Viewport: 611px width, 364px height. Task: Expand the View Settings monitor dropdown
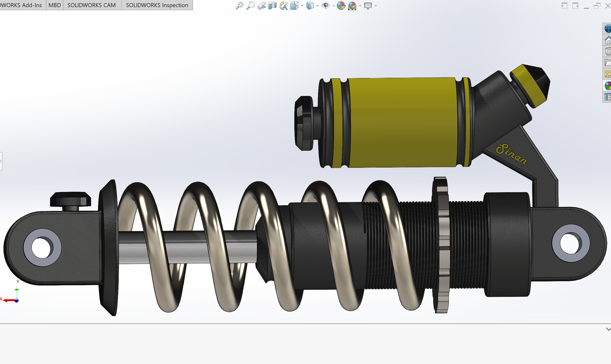(x=376, y=6)
